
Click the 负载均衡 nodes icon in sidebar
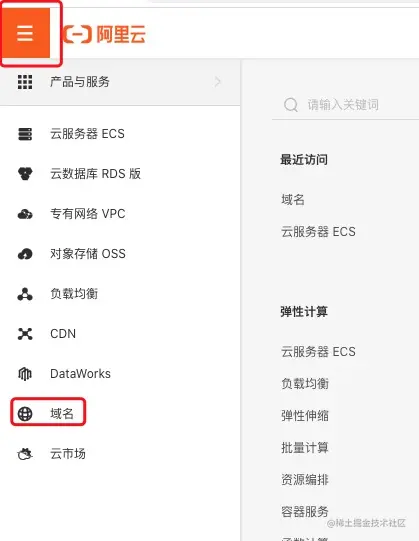pos(25,294)
